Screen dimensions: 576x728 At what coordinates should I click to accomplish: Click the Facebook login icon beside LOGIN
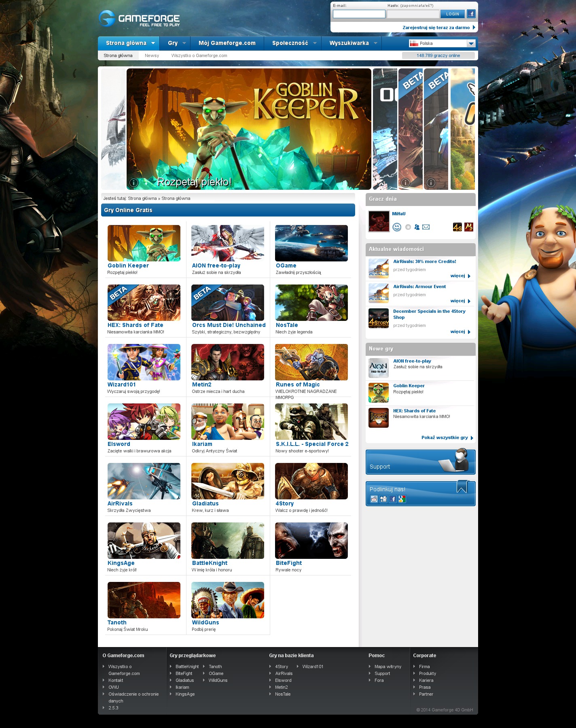(471, 14)
